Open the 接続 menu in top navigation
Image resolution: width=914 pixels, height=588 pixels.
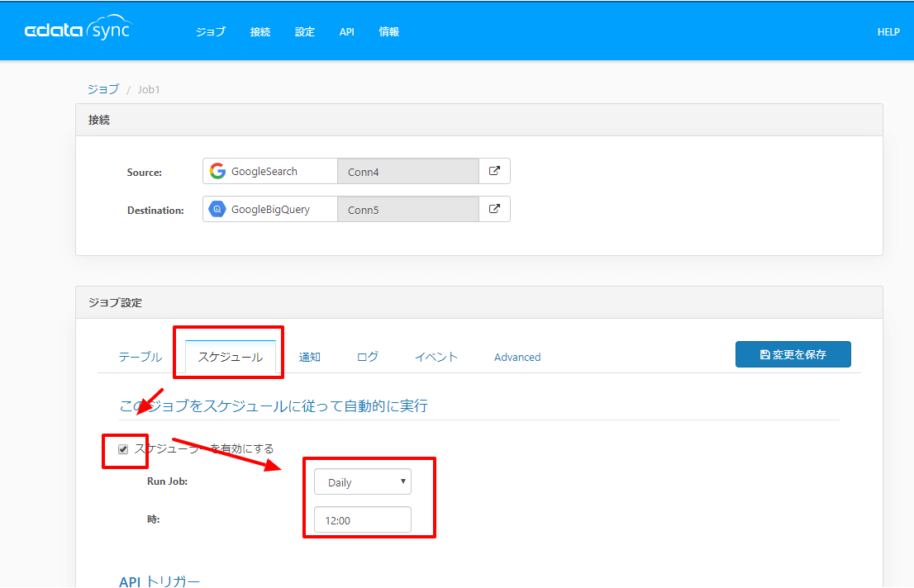tap(260, 32)
